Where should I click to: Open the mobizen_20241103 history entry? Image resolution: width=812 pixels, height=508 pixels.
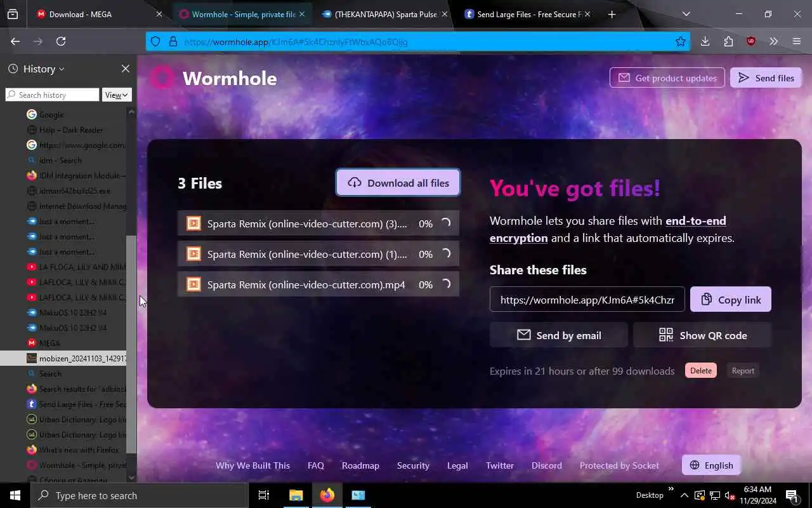(63, 358)
